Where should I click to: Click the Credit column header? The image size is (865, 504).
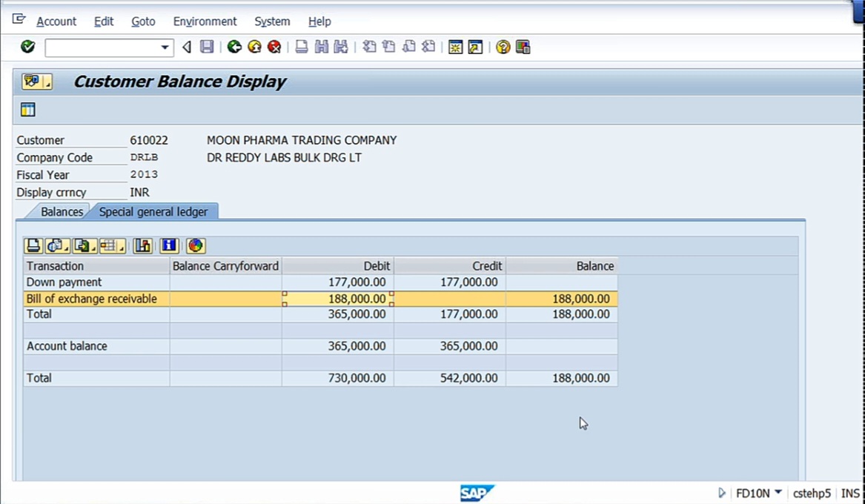coord(450,266)
